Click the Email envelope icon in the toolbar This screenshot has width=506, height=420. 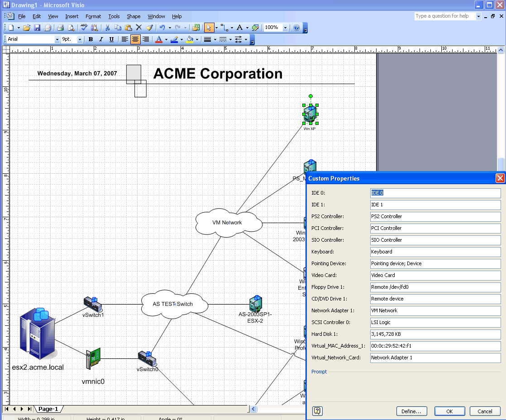pos(48,28)
